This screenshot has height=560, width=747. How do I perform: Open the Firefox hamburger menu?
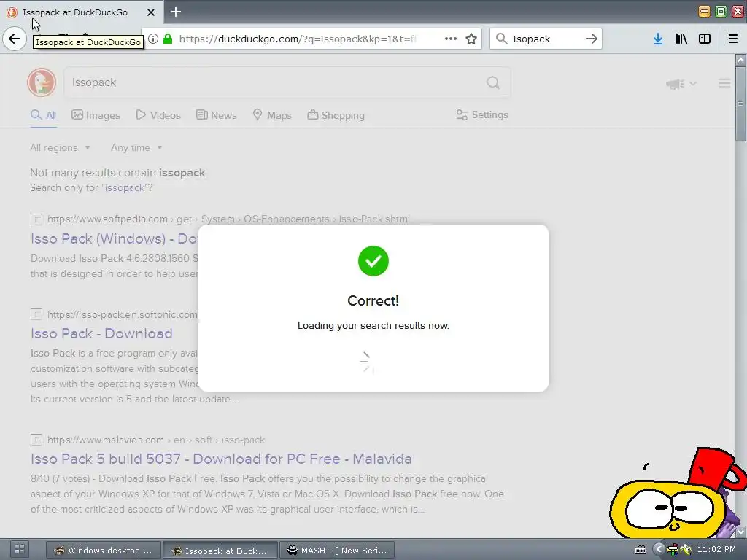coord(733,39)
